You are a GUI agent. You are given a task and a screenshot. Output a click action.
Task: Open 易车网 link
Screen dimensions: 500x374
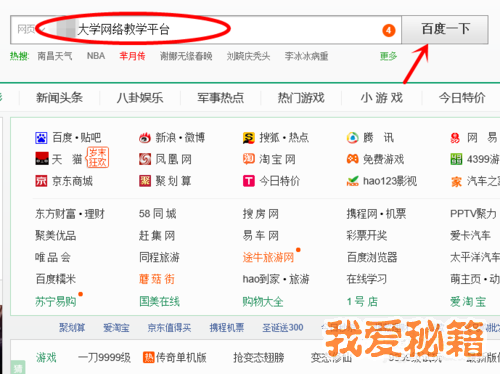(x=261, y=236)
